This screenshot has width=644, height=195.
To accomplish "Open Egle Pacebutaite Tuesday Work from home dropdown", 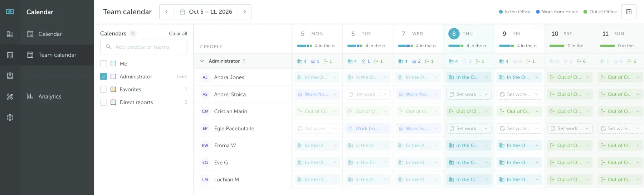I will pos(368,128).
